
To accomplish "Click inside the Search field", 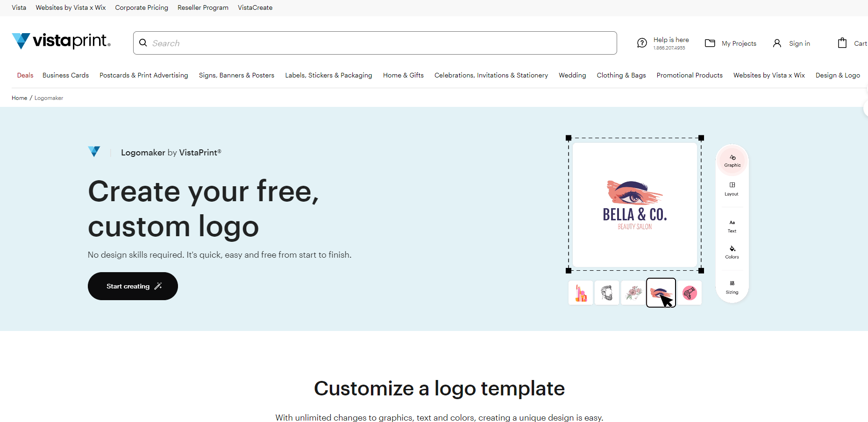I will click(327, 43).
